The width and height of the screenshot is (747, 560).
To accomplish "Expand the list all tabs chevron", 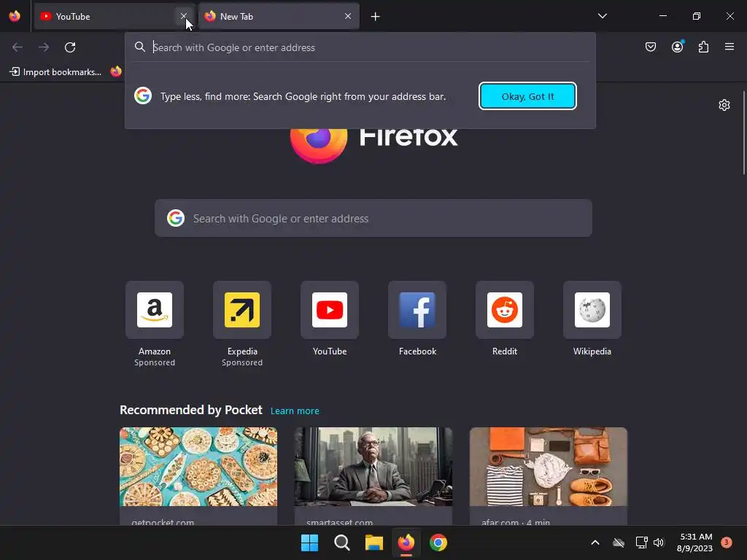I will [602, 16].
